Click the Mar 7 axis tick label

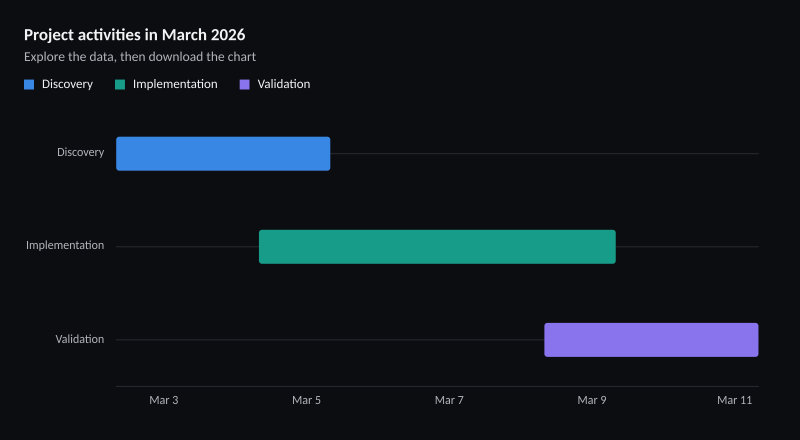pos(449,400)
